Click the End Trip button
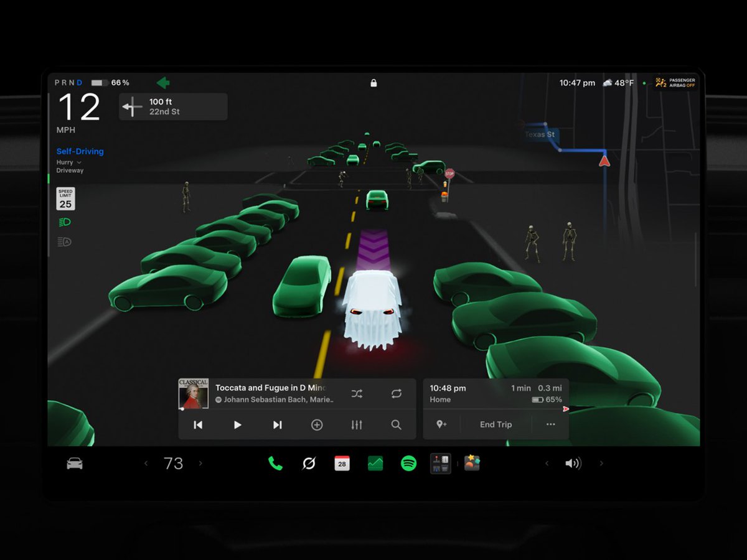Screen dimensions: 747x560 [496, 424]
